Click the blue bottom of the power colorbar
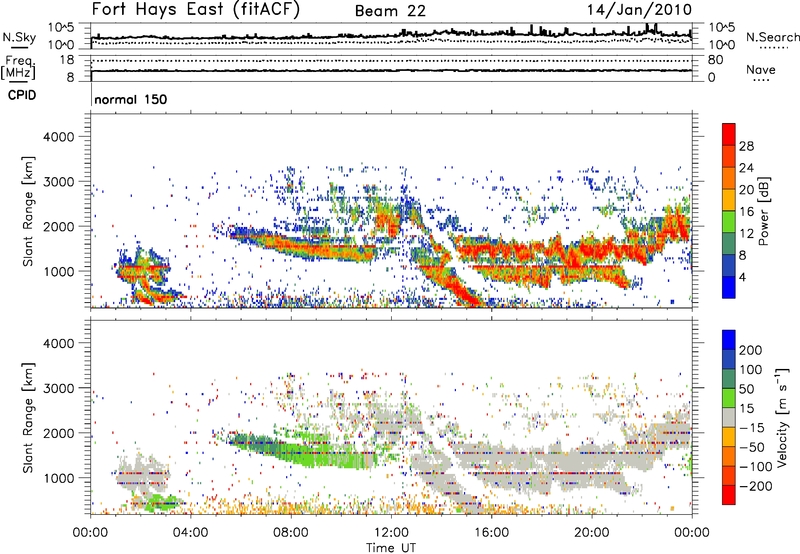 (729, 288)
